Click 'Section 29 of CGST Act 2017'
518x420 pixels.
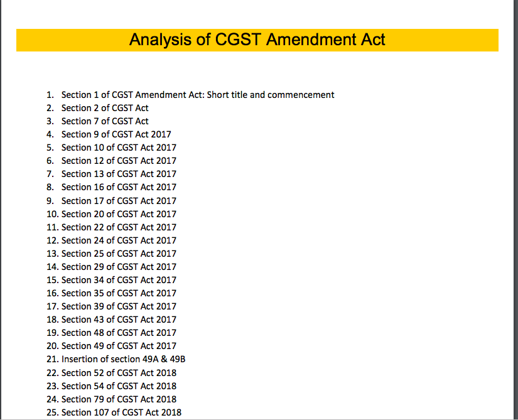[x=119, y=267]
